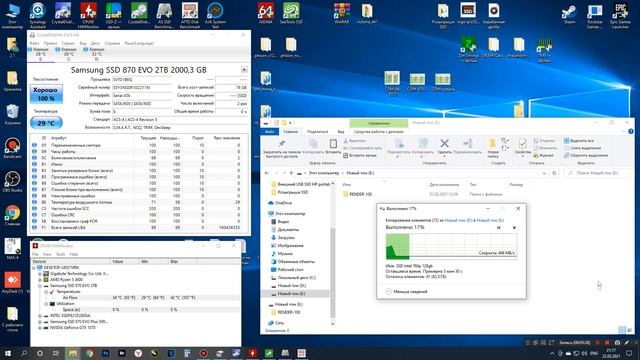Collapse Utilization node in HWMonitor
This screenshot has height=360, width=640.
46,304
